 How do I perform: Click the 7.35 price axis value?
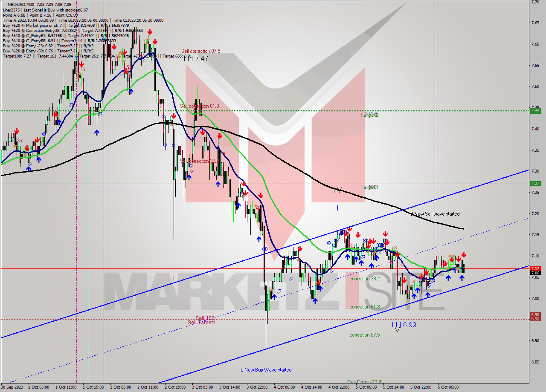point(535,150)
